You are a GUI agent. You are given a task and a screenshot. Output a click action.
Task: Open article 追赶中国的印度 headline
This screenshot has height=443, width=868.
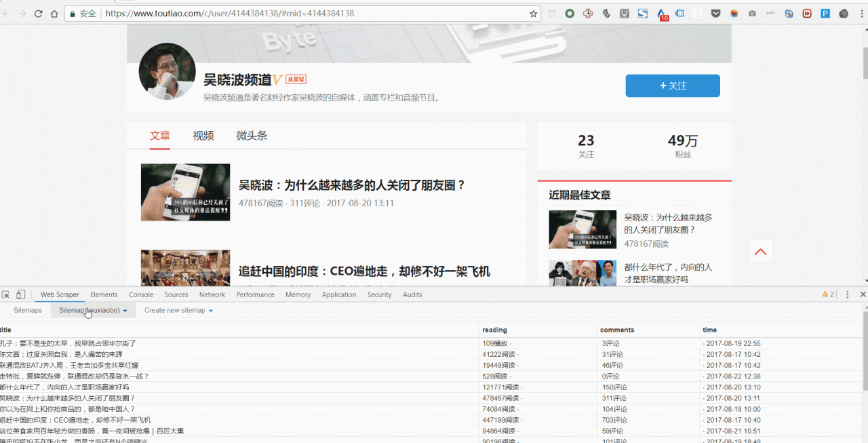point(364,271)
